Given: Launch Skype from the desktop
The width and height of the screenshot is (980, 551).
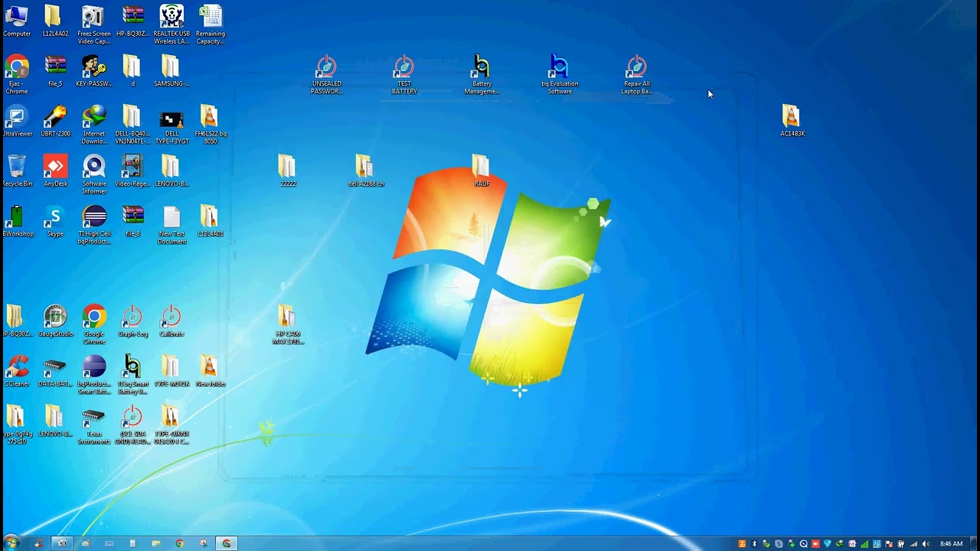Looking at the screenshot, I should [x=54, y=221].
